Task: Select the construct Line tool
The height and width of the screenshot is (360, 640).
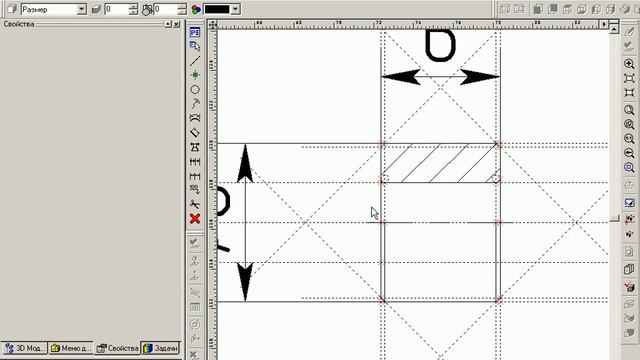Action: 195,61
